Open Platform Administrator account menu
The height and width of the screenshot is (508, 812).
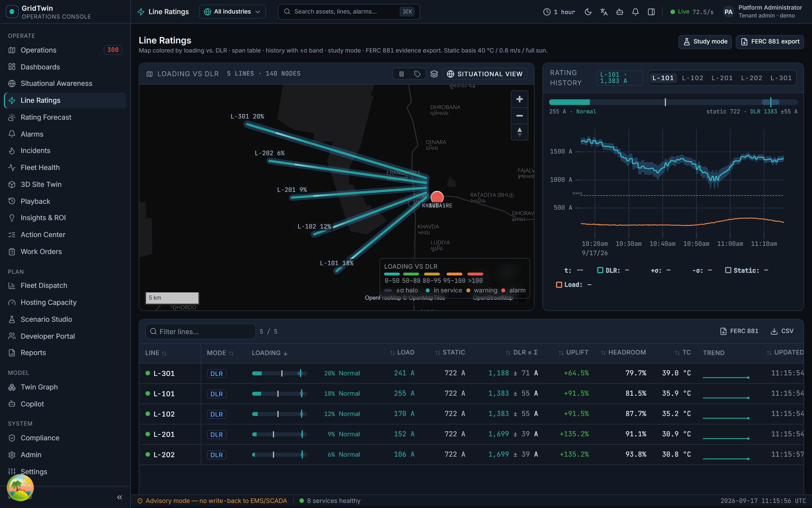[762, 12]
